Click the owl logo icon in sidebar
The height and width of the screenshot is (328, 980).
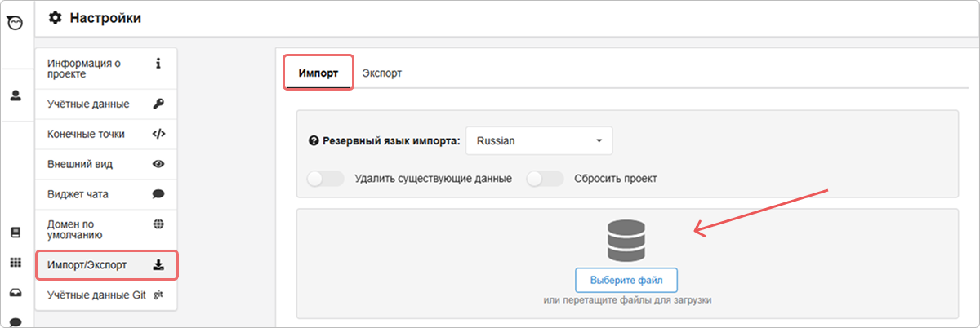click(x=15, y=24)
